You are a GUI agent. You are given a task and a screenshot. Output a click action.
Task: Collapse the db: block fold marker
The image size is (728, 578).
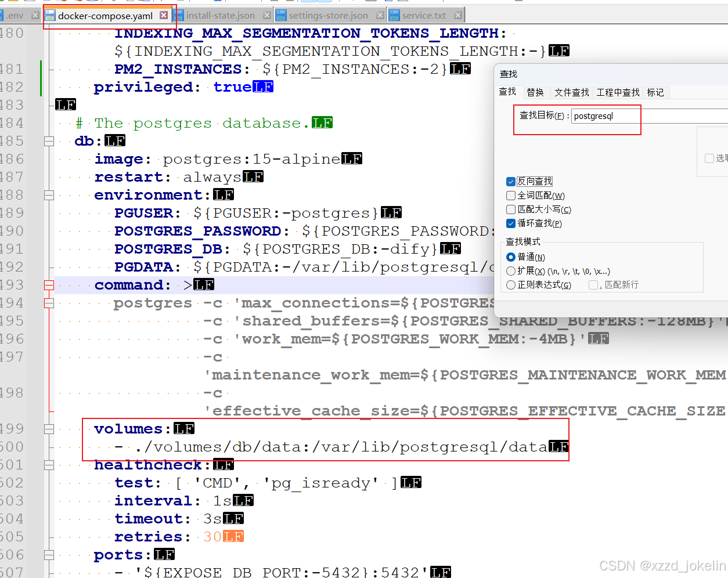tap(49, 141)
